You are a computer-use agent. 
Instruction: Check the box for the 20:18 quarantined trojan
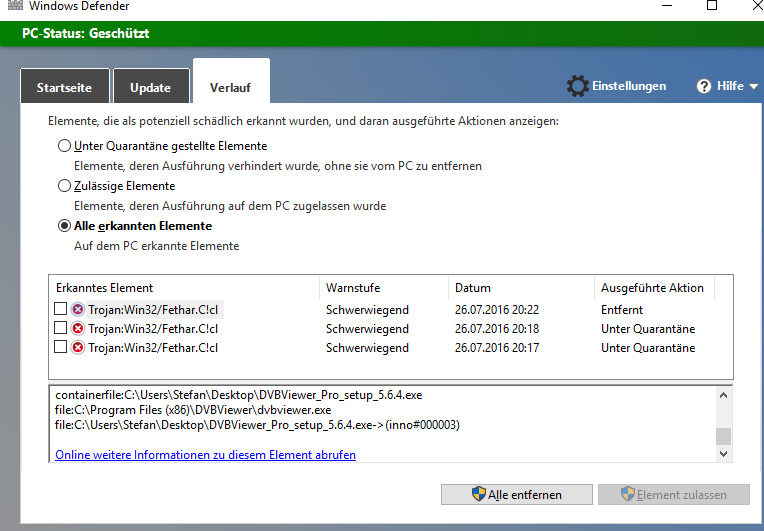(61, 329)
